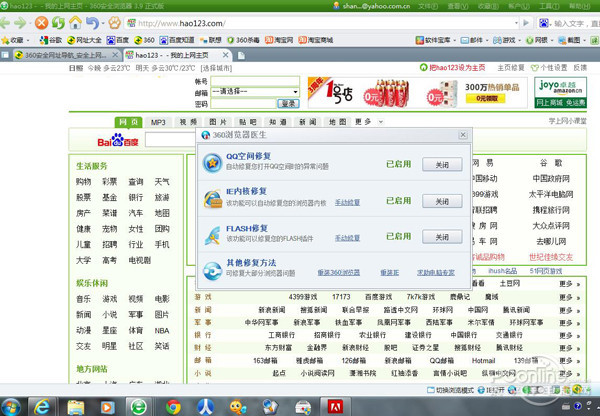Turn off IE内核修复 with 关闭 button

pyautogui.click(x=441, y=201)
